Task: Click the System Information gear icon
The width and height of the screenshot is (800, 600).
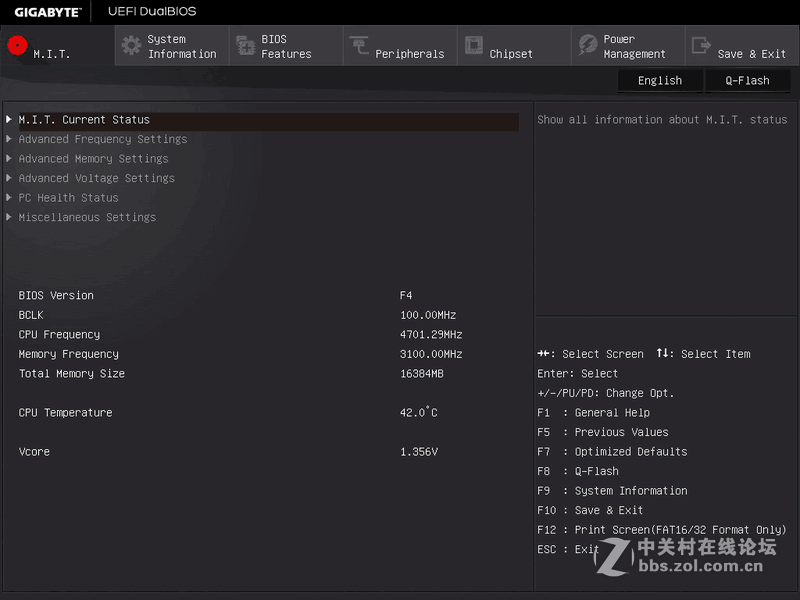Action: [130, 45]
